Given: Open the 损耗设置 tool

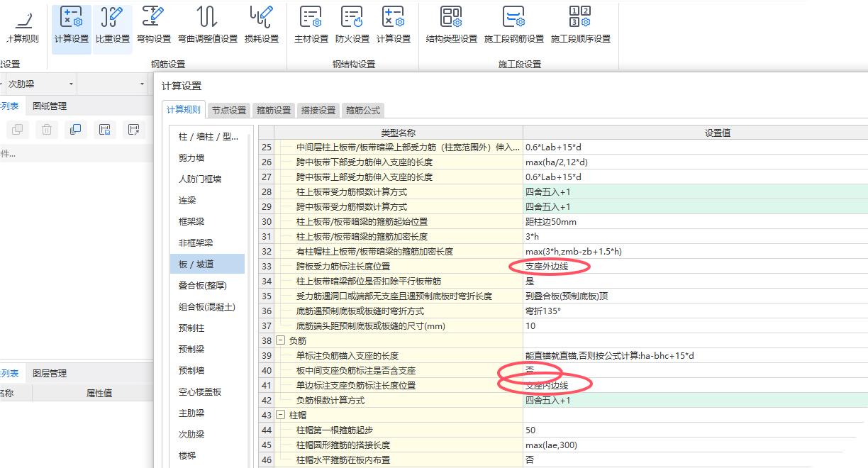Looking at the screenshot, I should [262, 26].
